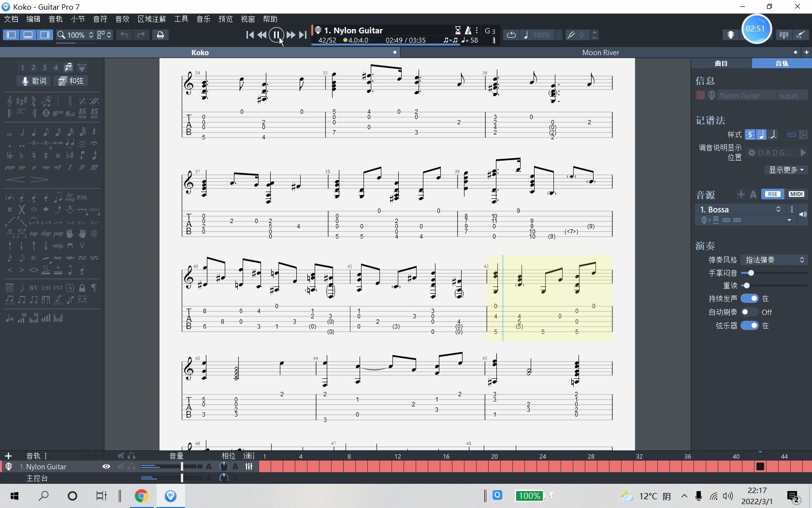The height and width of the screenshot is (508, 812).
Task: Toggle the right inspector panel
Action: [45, 35]
